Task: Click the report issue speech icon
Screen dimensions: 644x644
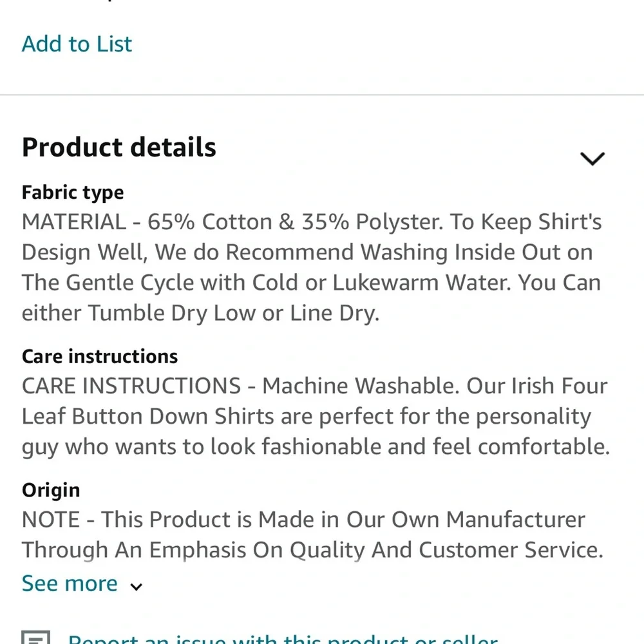Action: pyautogui.click(x=36, y=639)
